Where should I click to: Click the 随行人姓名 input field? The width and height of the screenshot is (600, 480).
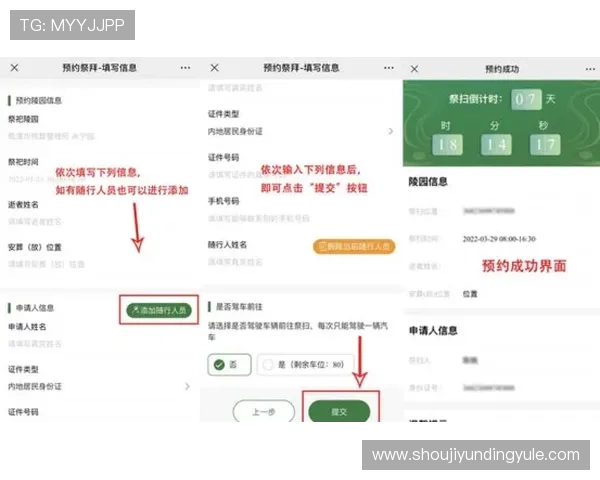[x=235, y=262]
